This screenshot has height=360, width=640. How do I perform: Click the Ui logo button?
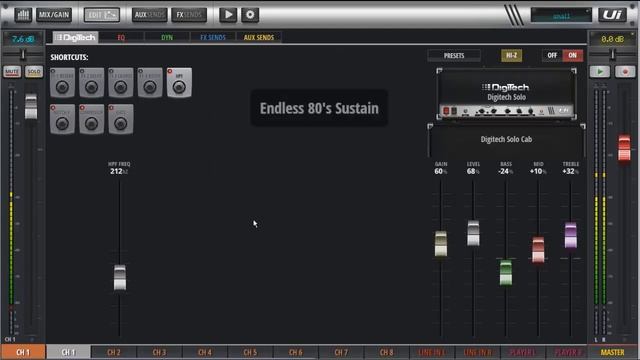(612, 15)
